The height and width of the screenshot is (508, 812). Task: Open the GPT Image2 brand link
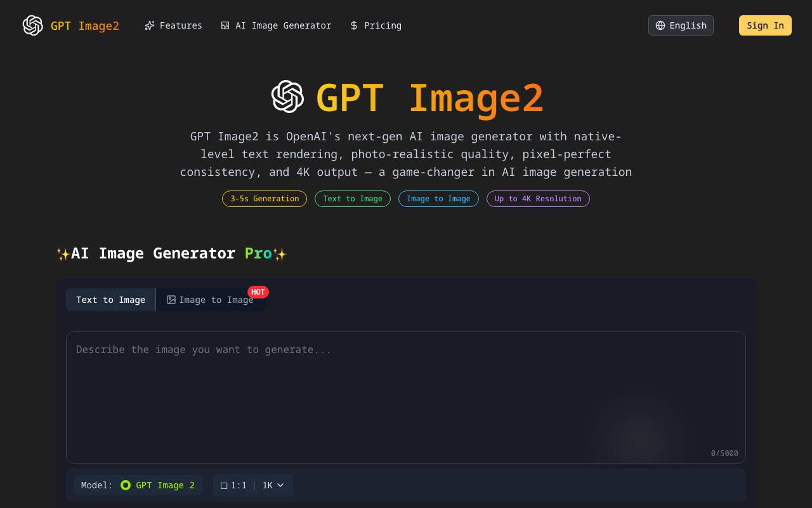click(x=71, y=25)
